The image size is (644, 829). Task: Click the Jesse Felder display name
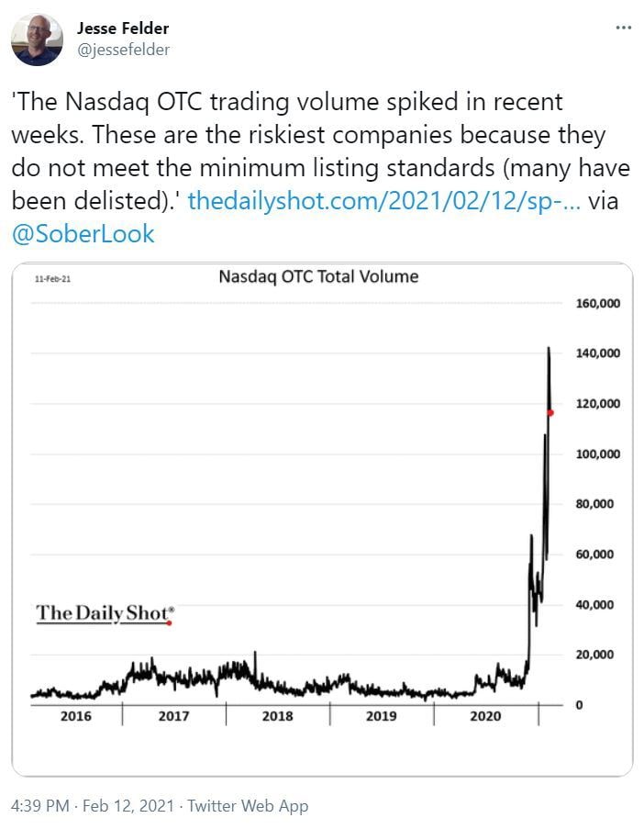coord(123,28)
